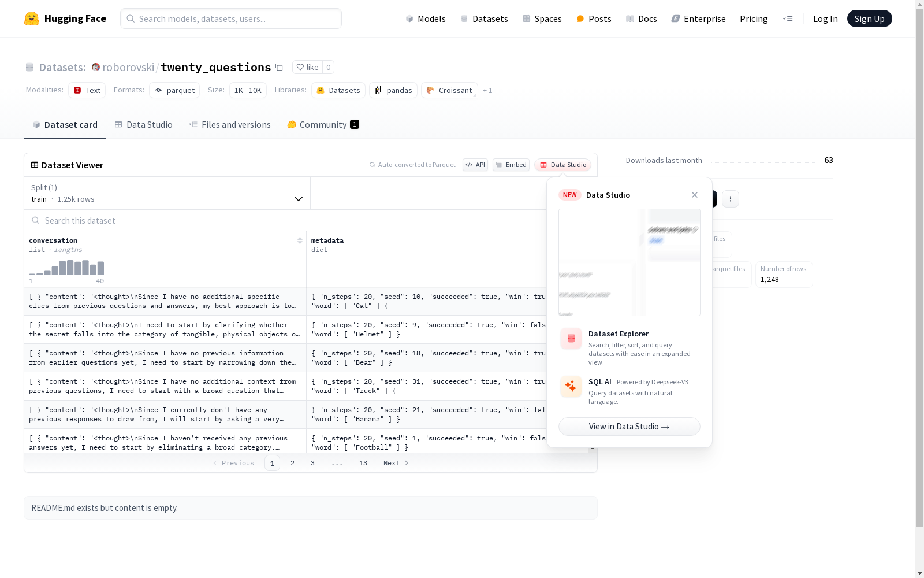The image size is (924, 578).
Task: Go to Next page of results
Action: [x=396, y=463]
